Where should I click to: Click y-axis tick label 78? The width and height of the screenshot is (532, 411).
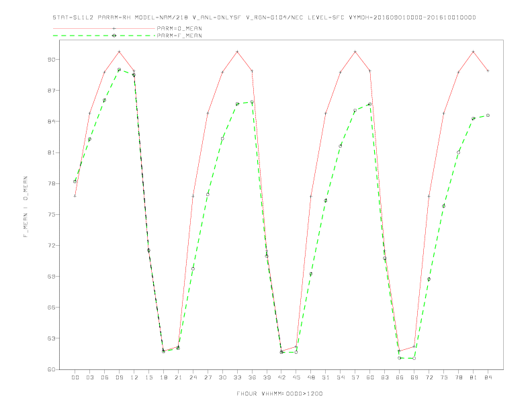click(51, 183)
